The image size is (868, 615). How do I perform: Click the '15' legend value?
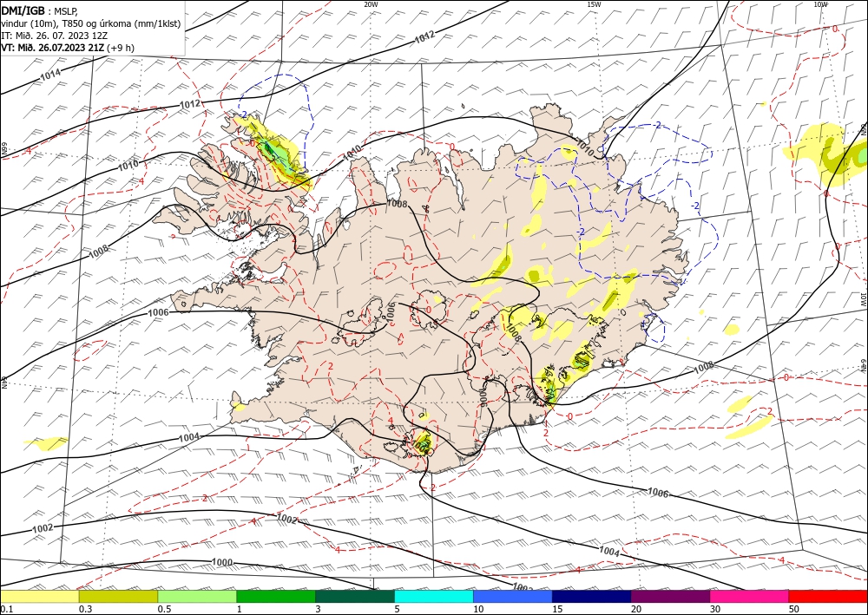pos(557,609)
